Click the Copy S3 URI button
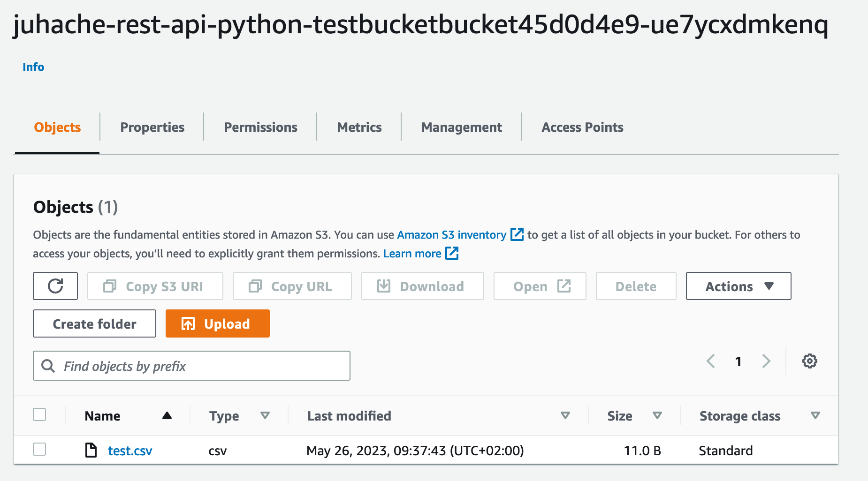The image size is (868, 481). pos(155,286)
